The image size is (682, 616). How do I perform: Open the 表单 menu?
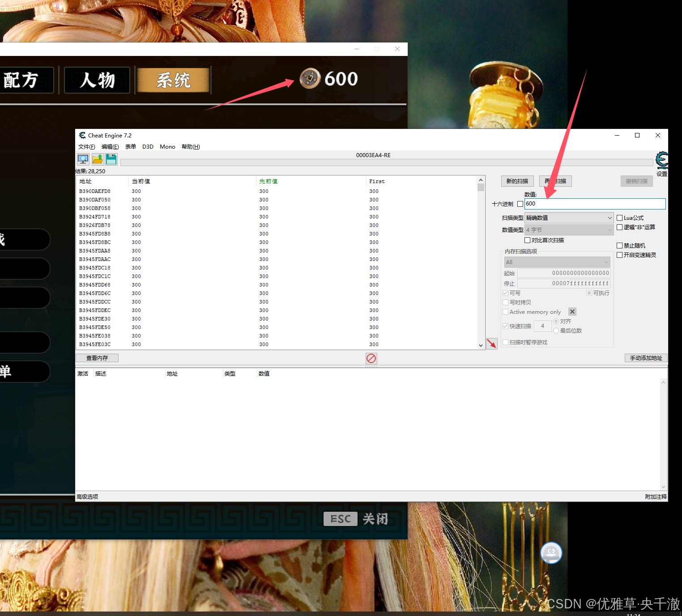pos(131,147)
